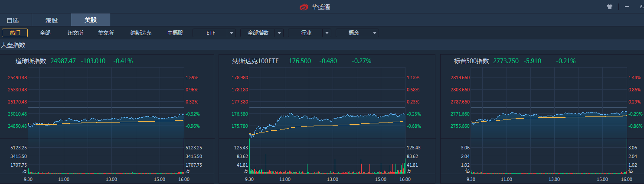The width and height of the screenshot is (644, 184).
Task: Switch to the 港股 tab
Action: click(51, 20)
